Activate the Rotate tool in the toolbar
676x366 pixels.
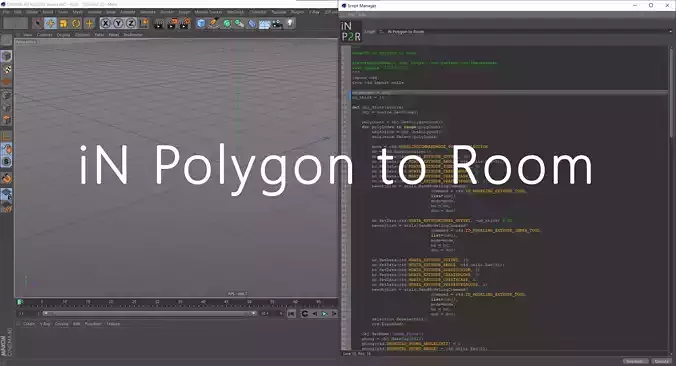coord(76,23)
